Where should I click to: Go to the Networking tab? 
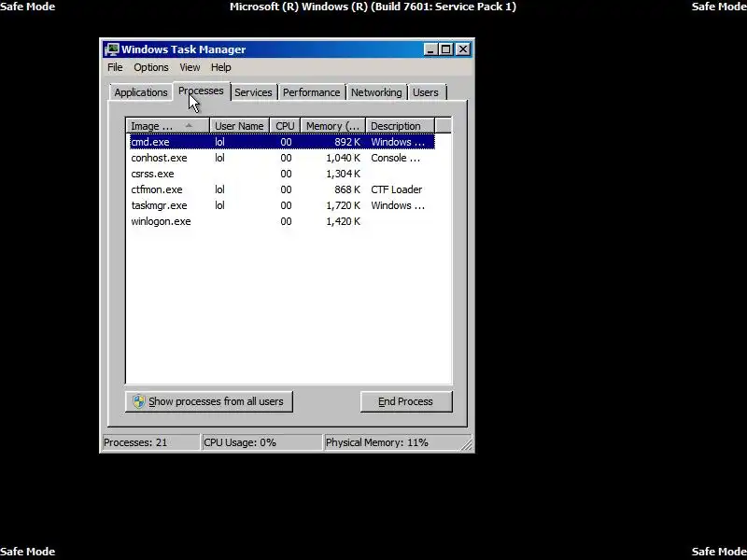pyautogui.click(x=376, y=92)
